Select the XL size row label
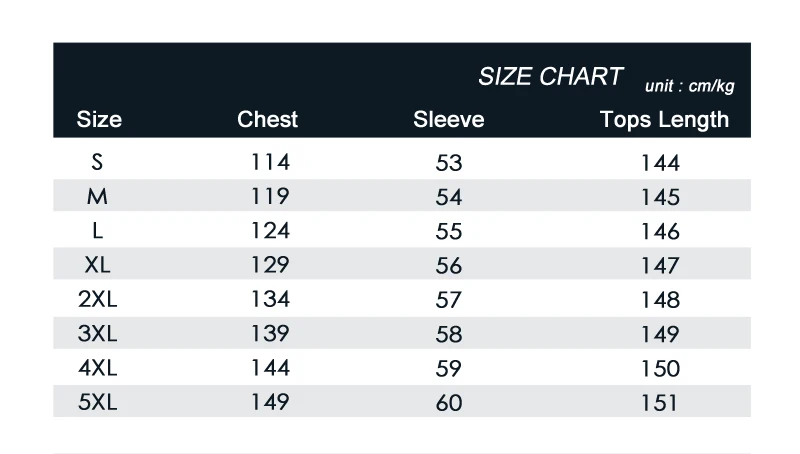Screen dimensions: 800x454 pos(97,265)
